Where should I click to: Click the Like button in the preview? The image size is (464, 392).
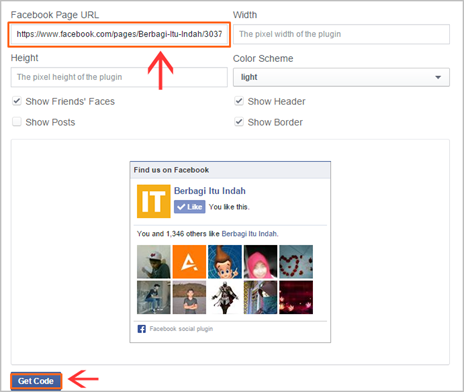point(190,207)
